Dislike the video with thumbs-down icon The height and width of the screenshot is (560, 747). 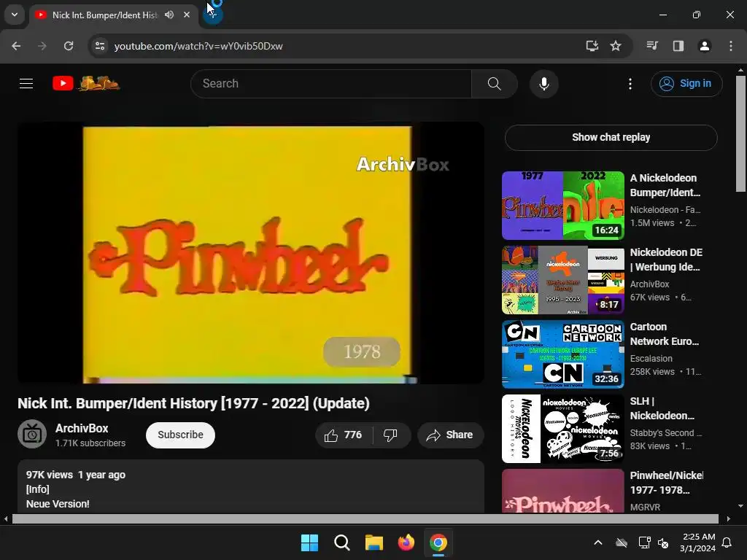tap(390, 435)
